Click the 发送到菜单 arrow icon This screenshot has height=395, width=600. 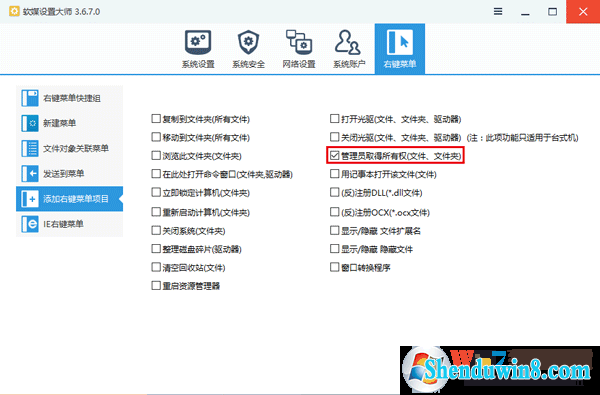29,174
